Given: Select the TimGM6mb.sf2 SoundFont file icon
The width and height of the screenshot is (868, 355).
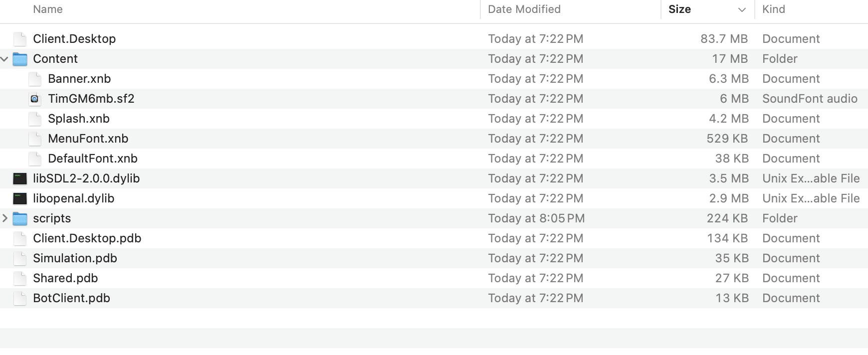Looking at the screenshot, I should [35, 99].
